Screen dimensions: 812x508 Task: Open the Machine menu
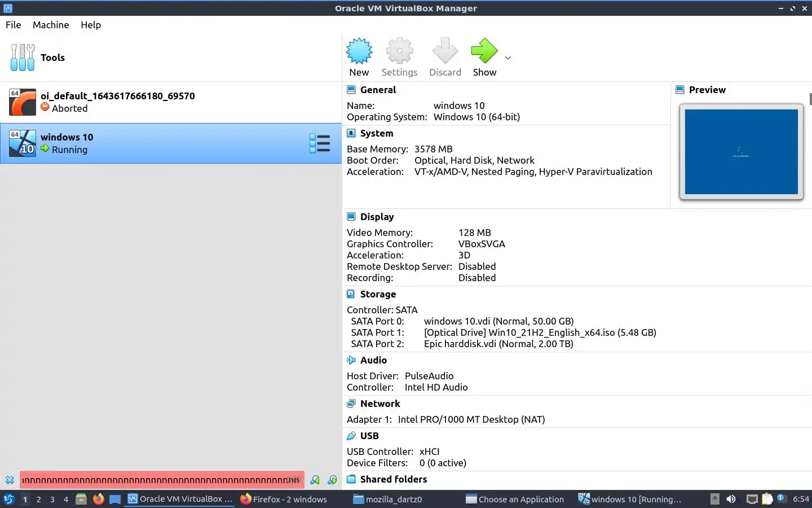[51, 25]
